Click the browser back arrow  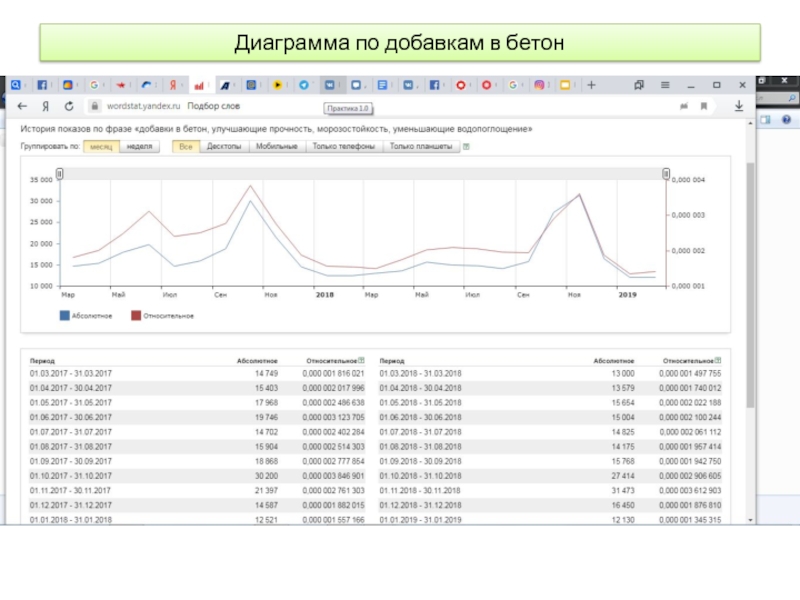pyautogui.click(x=23, y=105)
